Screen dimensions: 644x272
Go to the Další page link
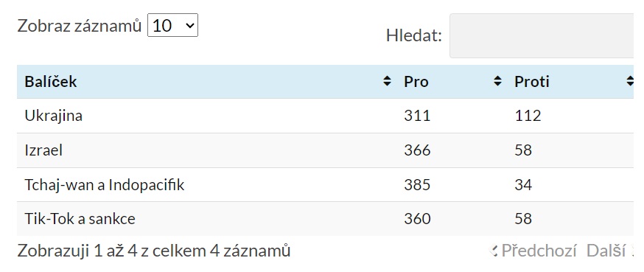tap(606, 251)
